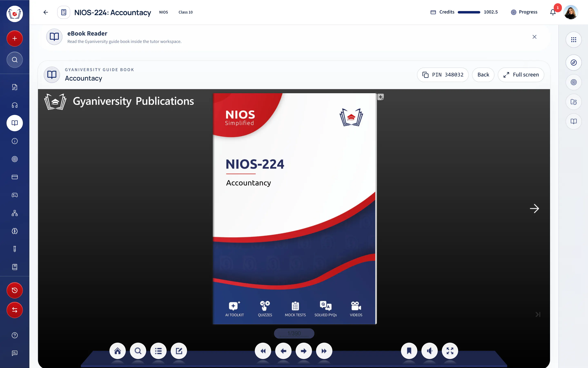Image resolution: width=588 pixels, height=368 pixels.
Task: Open the credit card icon in sidebar
Action: click(14, 177)
